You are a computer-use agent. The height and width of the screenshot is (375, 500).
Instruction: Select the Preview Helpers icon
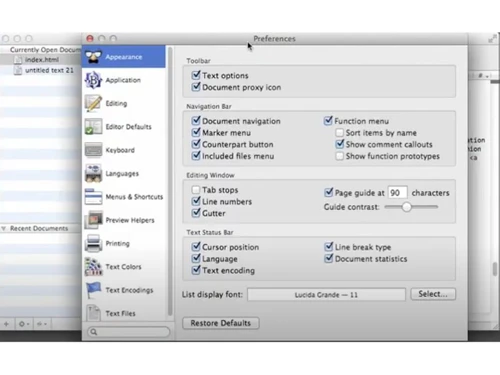tap(94, 220)
